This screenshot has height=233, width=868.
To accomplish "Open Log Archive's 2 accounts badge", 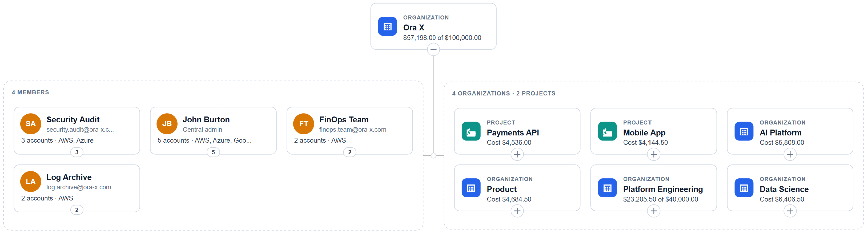I will pos(77,210).
